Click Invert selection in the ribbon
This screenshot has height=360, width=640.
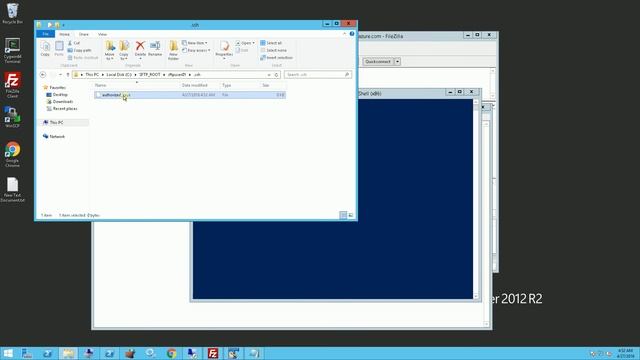tap(276, 58)
